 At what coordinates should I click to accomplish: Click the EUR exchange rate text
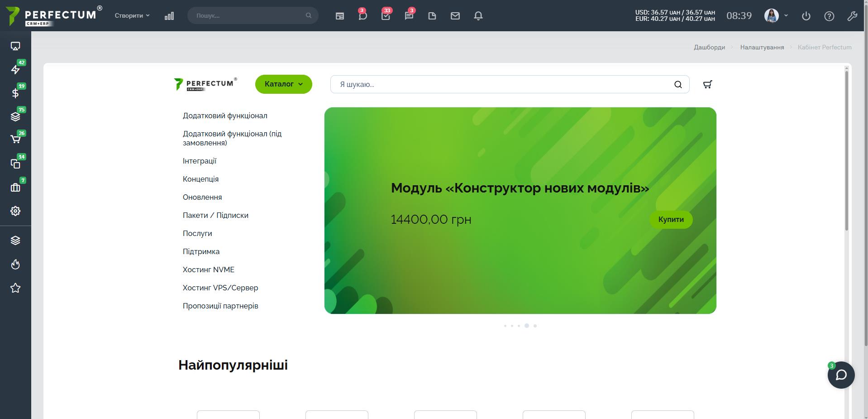[675, 19]
